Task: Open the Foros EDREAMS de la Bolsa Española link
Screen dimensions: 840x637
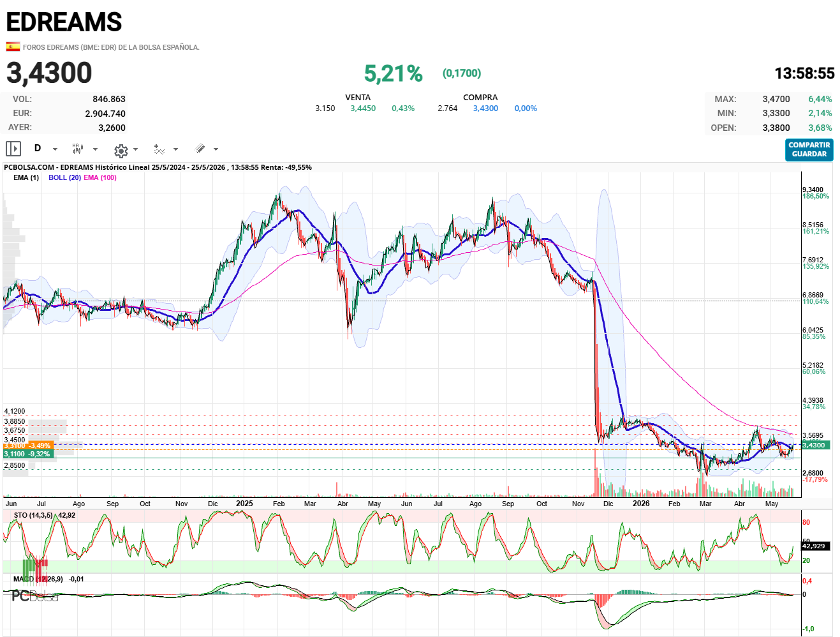Action: 111,47
